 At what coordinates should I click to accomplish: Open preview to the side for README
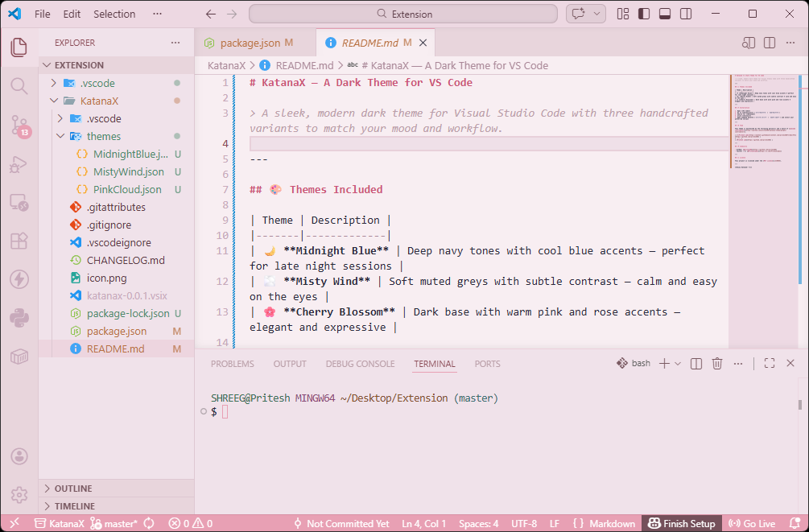pyautogui.click(x=749, y=43)
